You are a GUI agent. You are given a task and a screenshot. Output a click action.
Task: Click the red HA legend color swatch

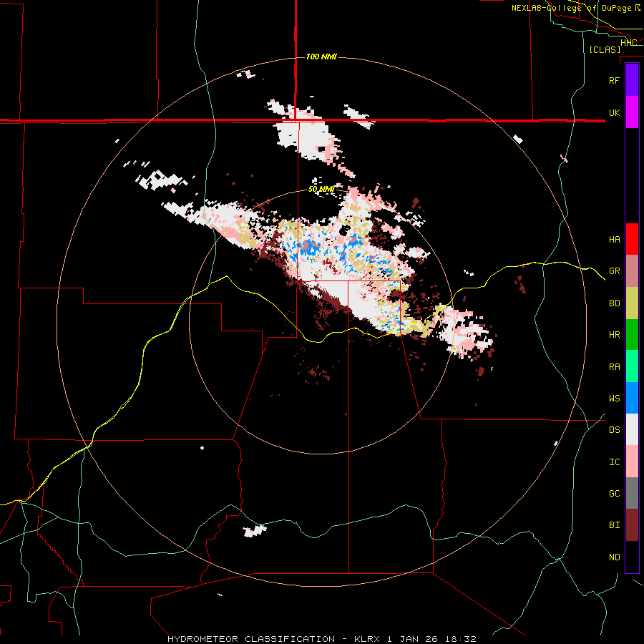[x=632, y=239]
